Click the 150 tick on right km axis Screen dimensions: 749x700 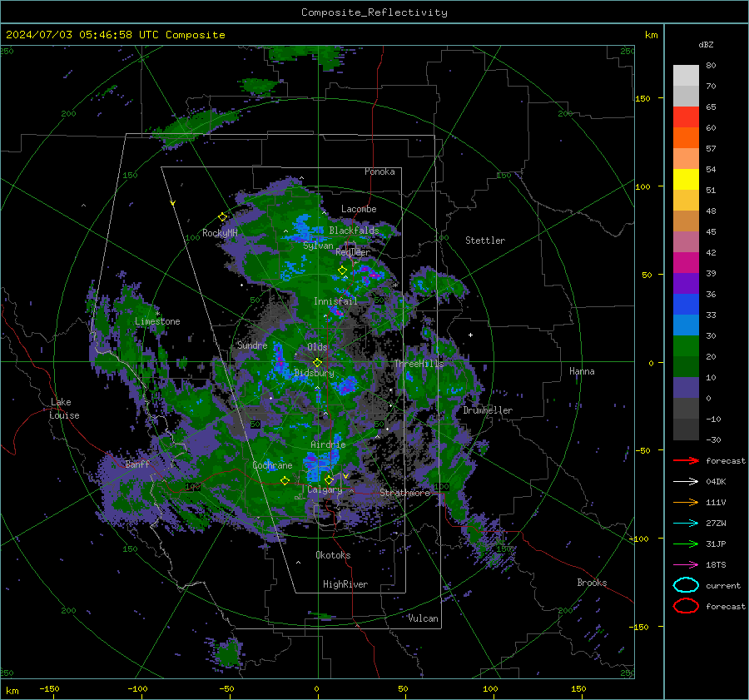tap(642, 98)
